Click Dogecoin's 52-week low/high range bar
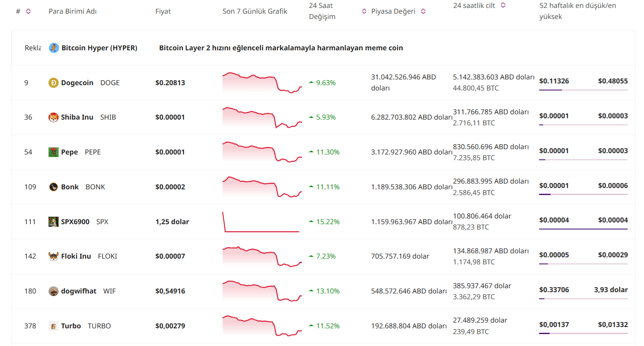This screenshot has width=644, height=346. click(x=583, y=90)
